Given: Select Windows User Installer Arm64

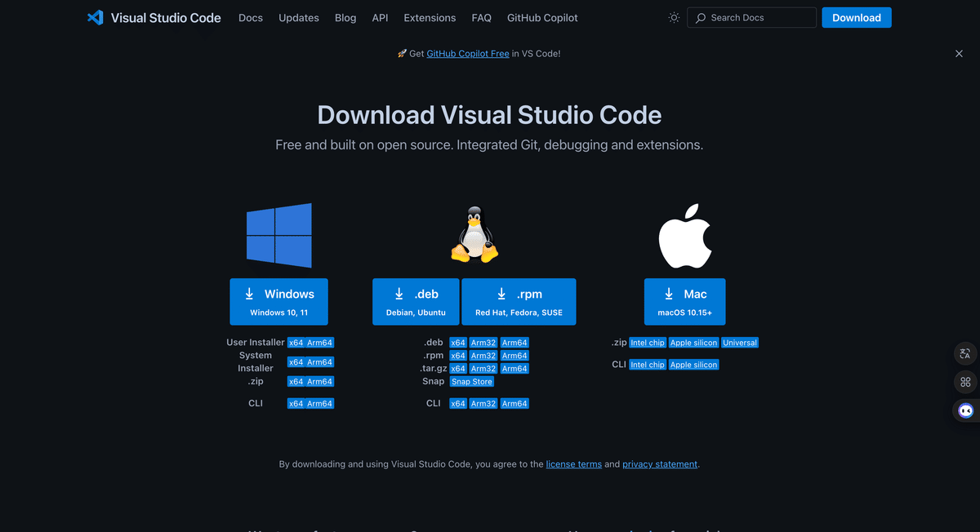Looking at the screenshot, I should tap(320, 343).
